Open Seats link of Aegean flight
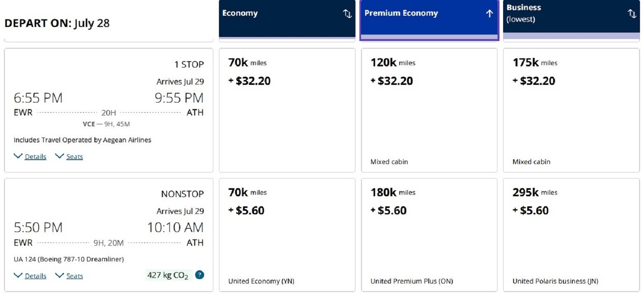The width and height of the screenshot is (644, 296). (x=74, y=156)
